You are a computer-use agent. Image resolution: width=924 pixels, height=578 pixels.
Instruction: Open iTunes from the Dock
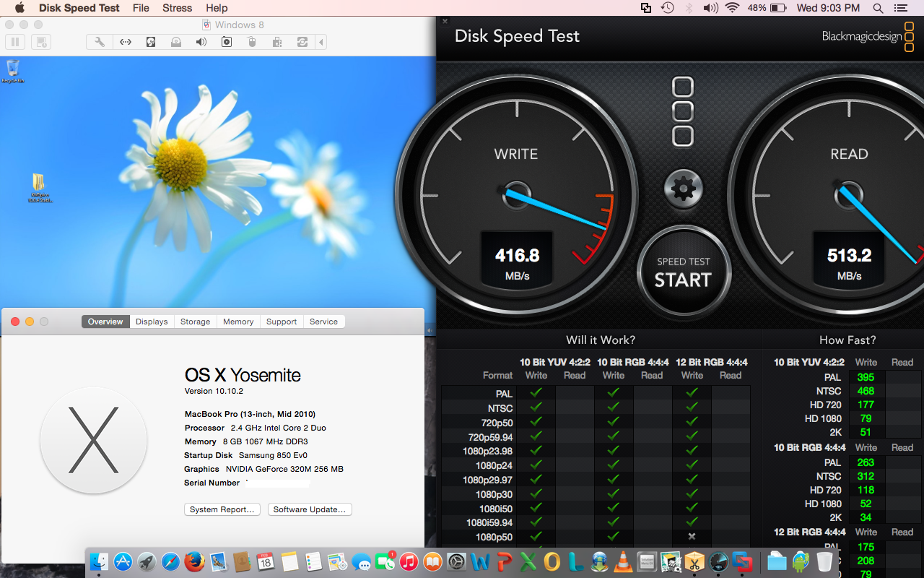[x=409, y=561]
